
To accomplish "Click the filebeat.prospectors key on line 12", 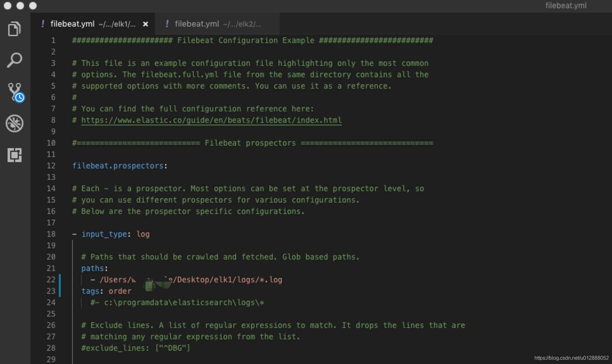I will pos(118,166).
